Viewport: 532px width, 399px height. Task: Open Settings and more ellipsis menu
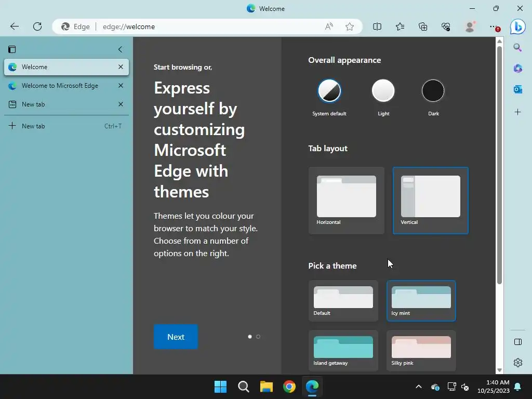click(494, 26)
